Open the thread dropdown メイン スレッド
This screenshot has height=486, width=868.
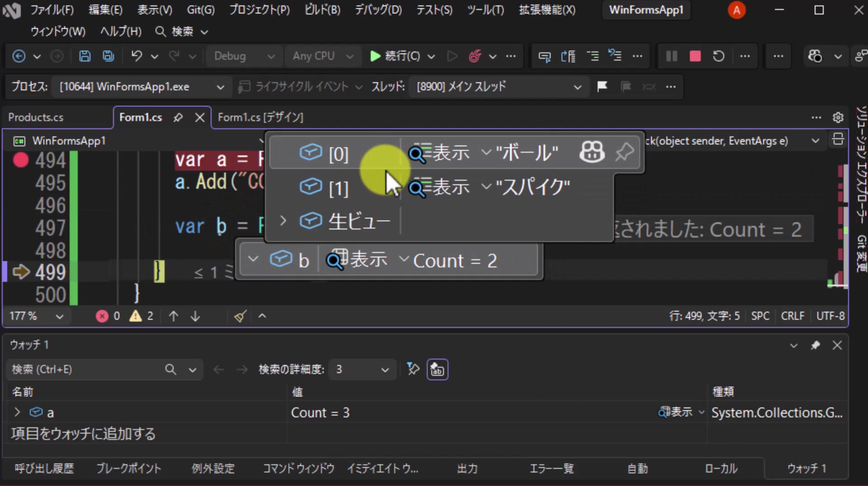[x=499, y=86]
